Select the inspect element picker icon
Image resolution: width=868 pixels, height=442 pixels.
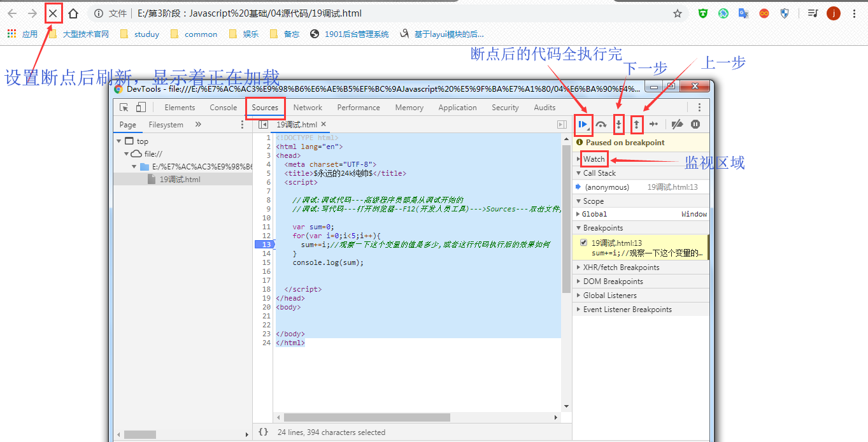click(x=125, y=108)
